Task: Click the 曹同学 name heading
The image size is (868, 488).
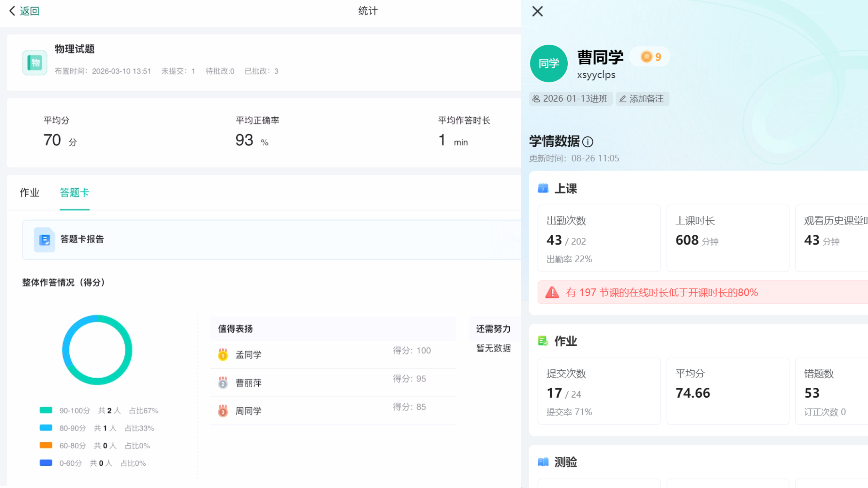Action: (600, 57)
